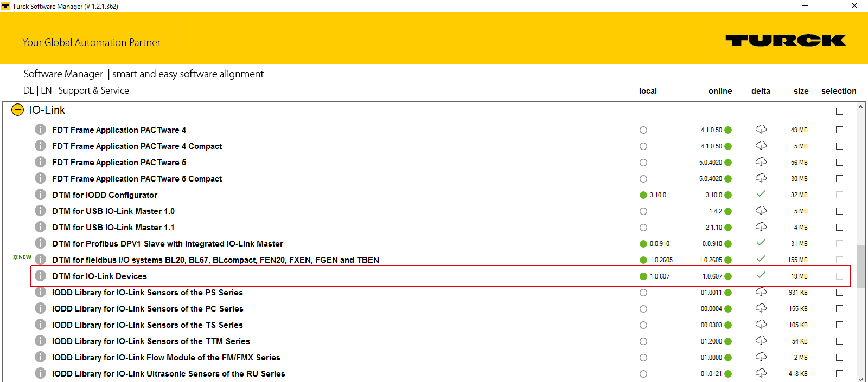
Task: Open info for TTM Series IODD Library
Action: click(x=40, y=341)
